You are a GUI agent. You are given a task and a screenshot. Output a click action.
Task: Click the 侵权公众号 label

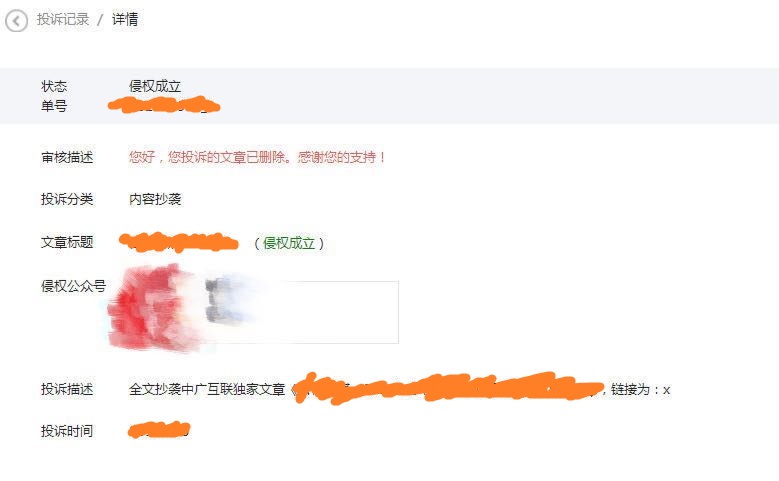(74, 286)
